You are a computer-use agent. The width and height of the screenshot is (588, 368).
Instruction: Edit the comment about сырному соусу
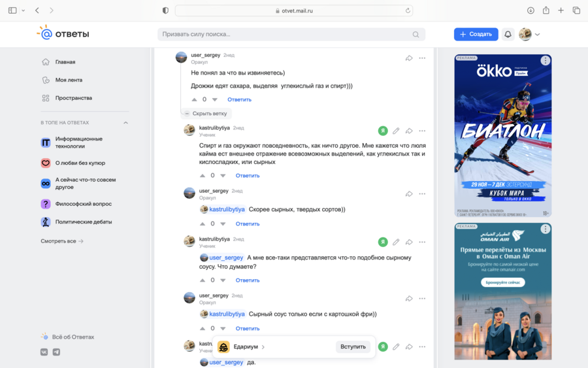tap(396, 242)
